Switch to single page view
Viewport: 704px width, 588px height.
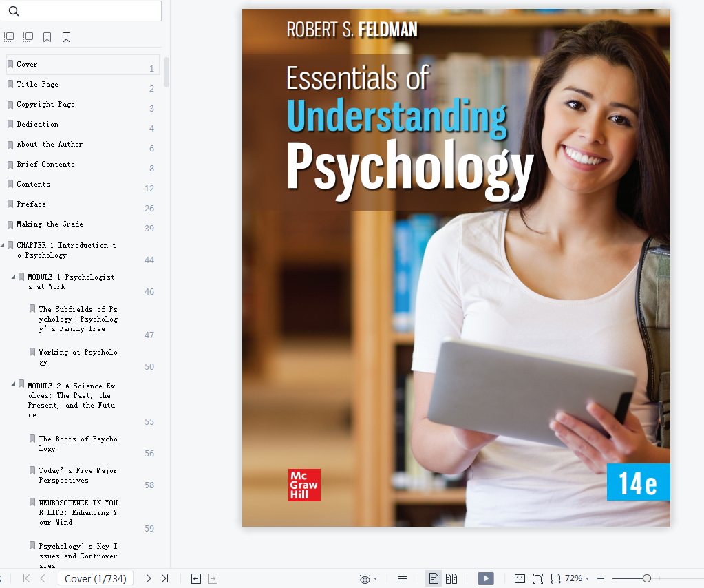(434, 578)
